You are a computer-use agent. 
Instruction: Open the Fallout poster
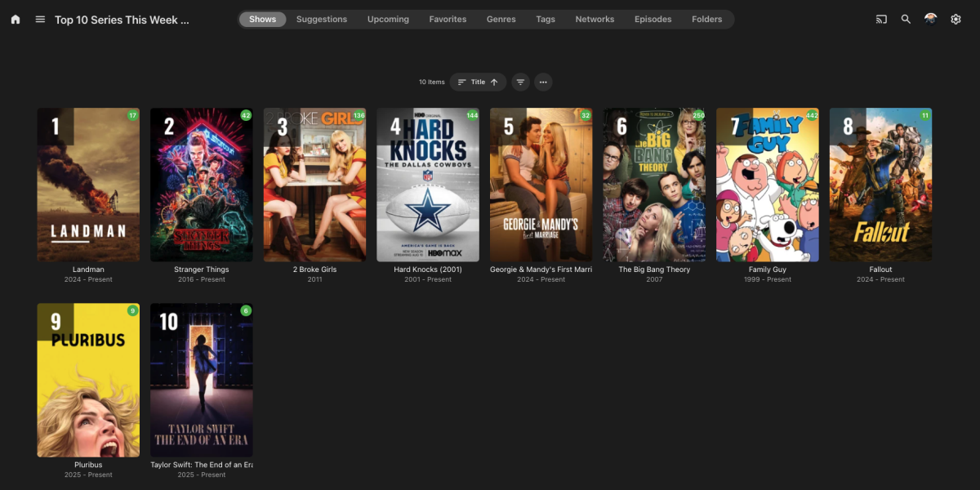881,185
